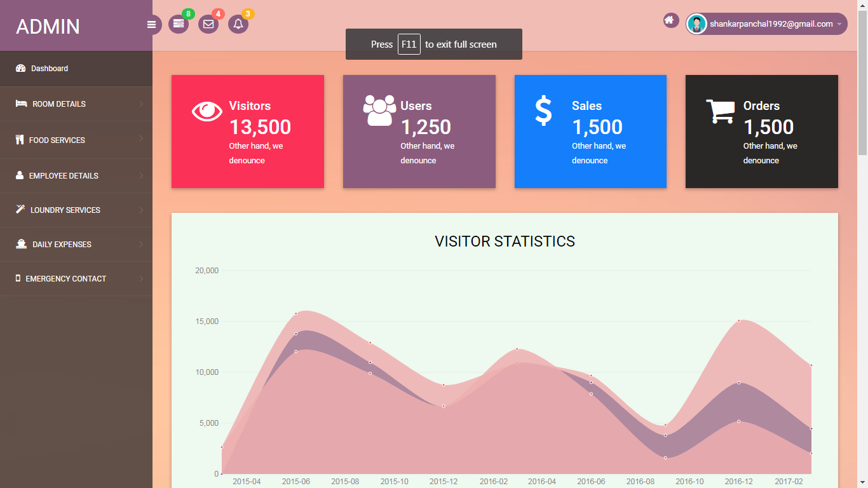The height and width of the screenshot is (488, 868).
Task: Open Loundry Services menu item
Action: tap(76, 210)
